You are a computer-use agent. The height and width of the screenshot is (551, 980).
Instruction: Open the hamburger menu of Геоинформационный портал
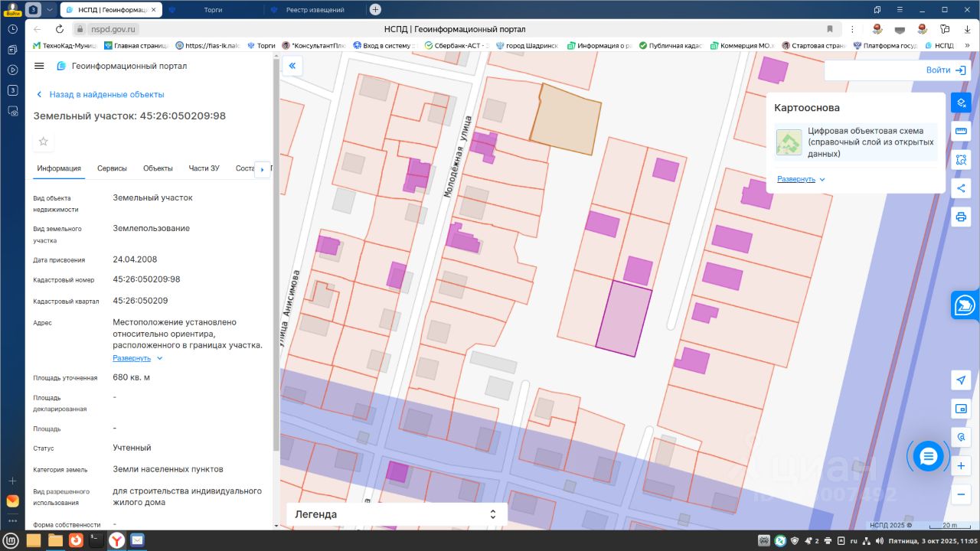pyautogui.click(x=40, y=67)
